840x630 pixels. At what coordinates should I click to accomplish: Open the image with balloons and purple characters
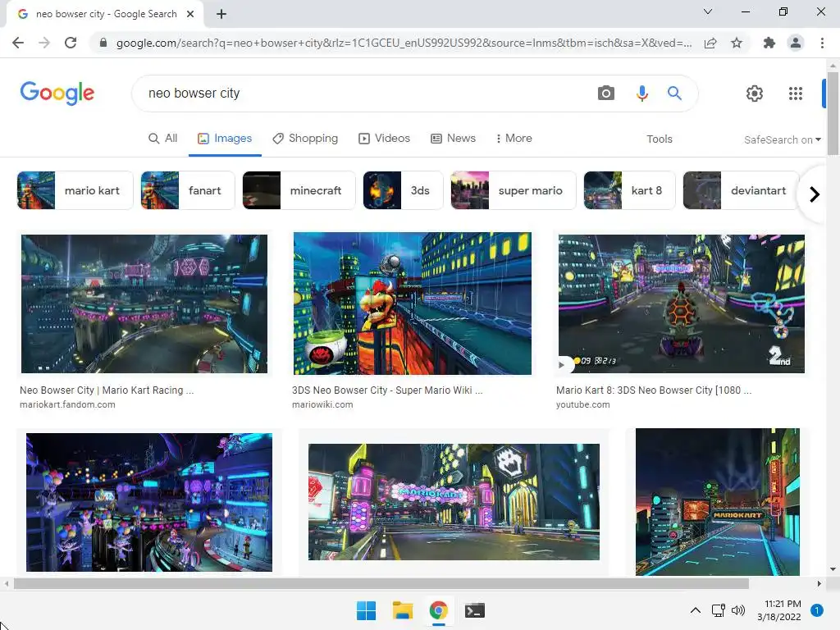(149, 502)
